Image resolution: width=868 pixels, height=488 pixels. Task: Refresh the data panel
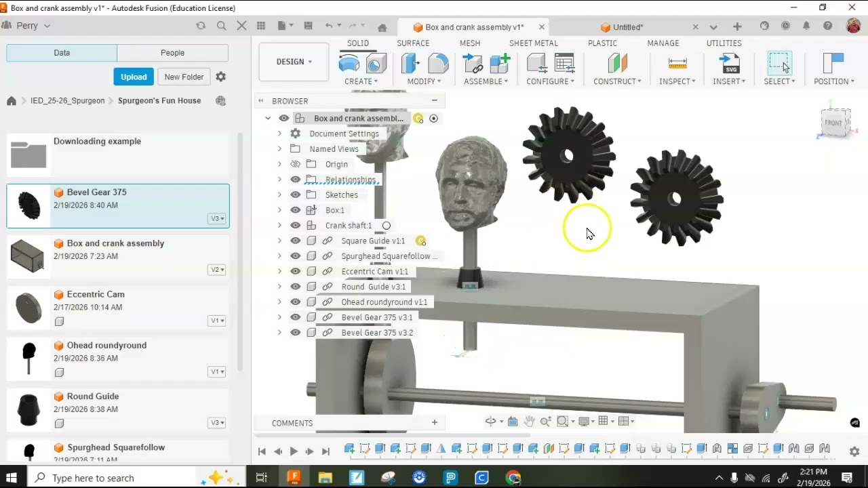(x=201, y=26)
